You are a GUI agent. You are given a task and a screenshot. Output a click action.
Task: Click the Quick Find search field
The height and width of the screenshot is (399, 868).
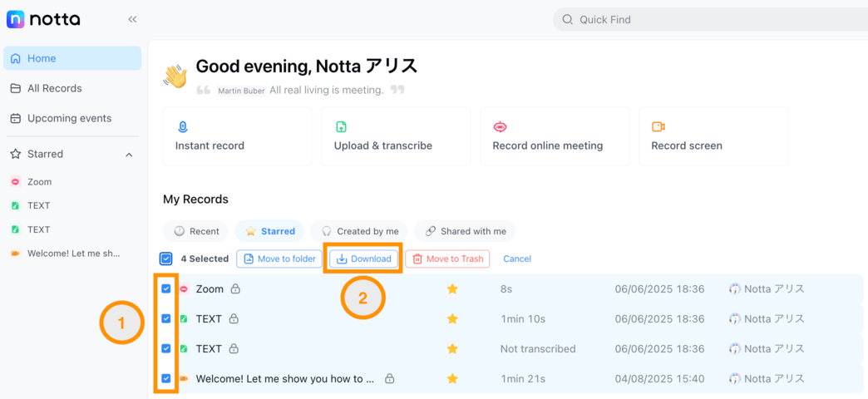[710, 20]
